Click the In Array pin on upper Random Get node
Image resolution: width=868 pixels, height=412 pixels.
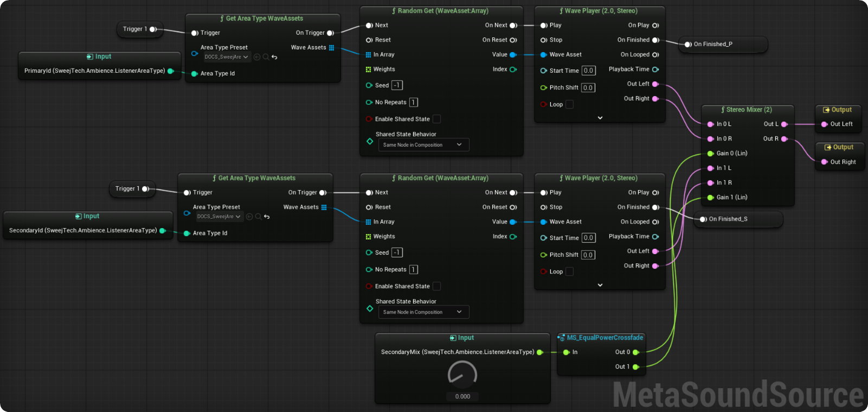point(369,55)
